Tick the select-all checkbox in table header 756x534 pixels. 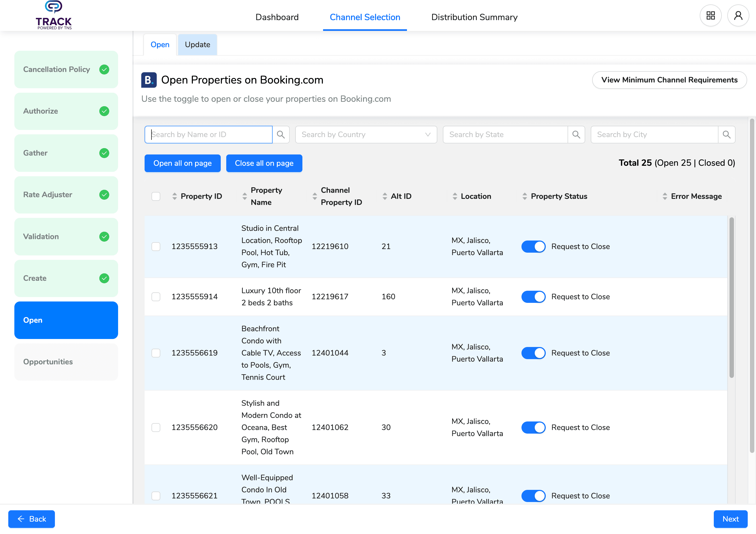click(x=156, y=197)
